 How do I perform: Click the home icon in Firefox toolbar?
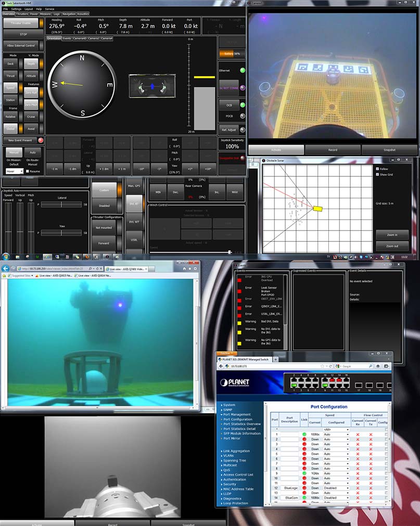pos(387,366)
